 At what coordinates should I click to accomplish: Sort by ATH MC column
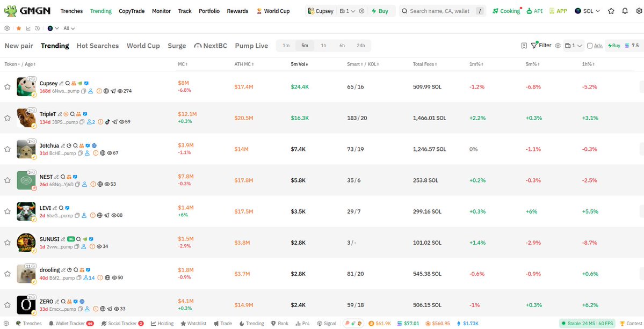pyautogui.click(x=244, y=64)
